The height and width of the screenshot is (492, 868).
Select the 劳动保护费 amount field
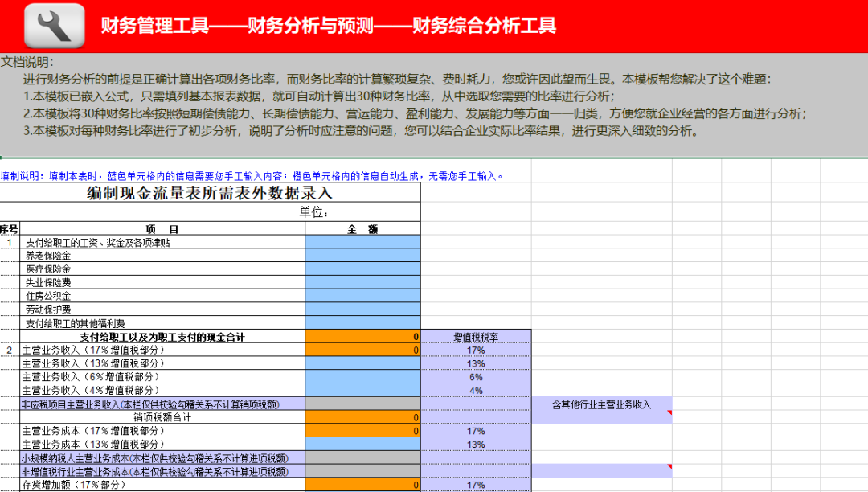click(362, 310)
